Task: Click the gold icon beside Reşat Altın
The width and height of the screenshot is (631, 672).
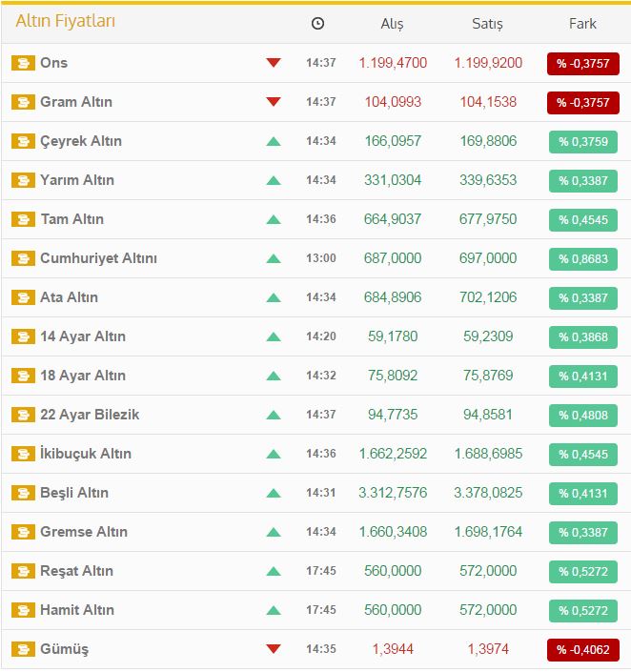Action: [x=23, y=571]
